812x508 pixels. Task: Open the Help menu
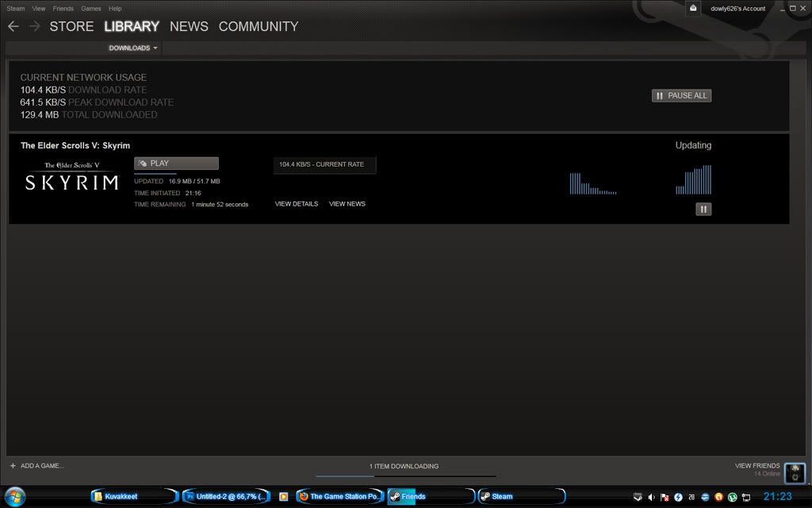point(115,8)
